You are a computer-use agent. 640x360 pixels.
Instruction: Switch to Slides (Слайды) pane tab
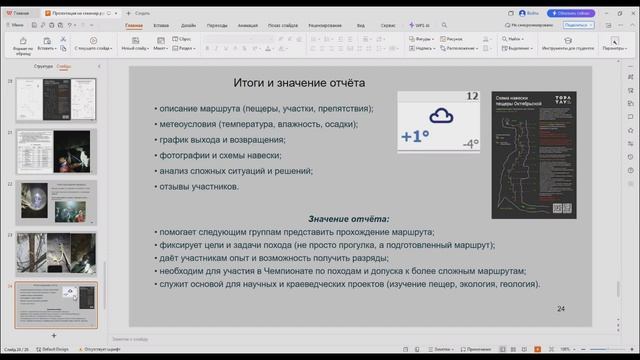pos(64,66)
